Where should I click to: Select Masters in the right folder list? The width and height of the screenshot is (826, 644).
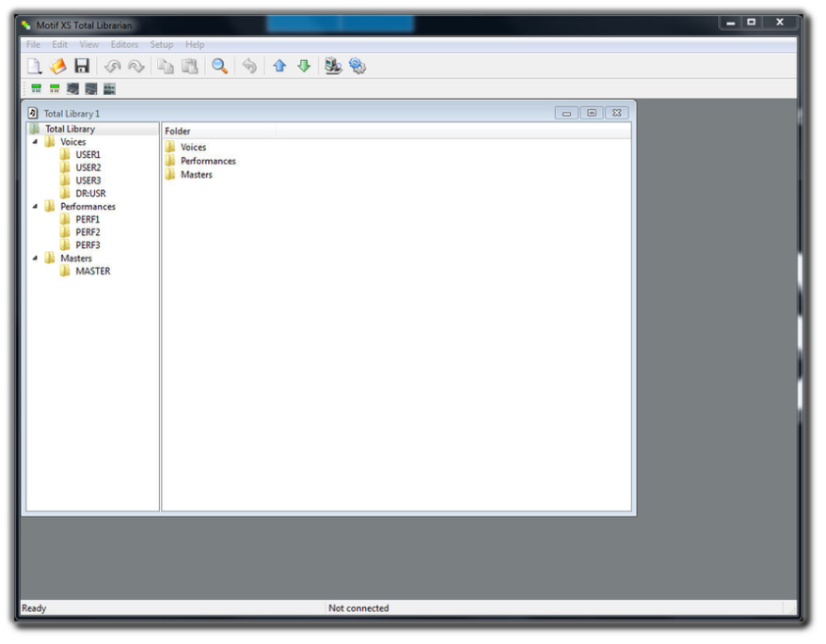coord(197,175)
